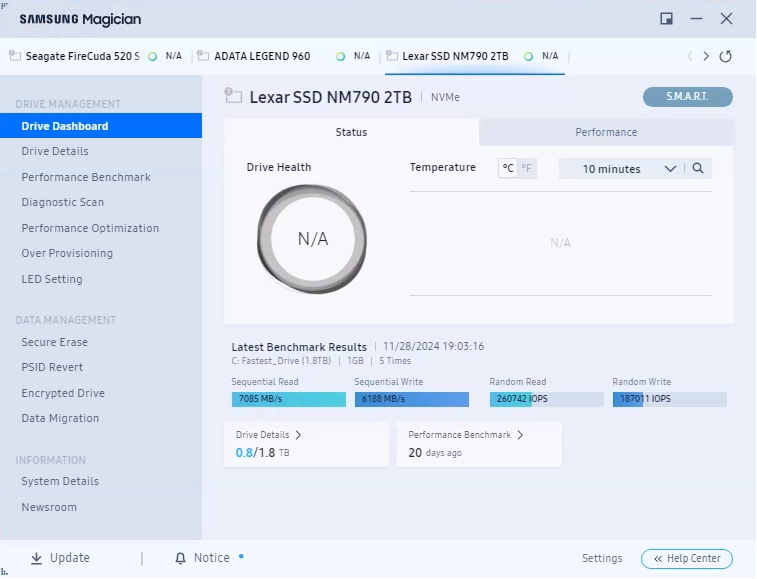Click the S.M.A.R.T. button

coord(687,97)
